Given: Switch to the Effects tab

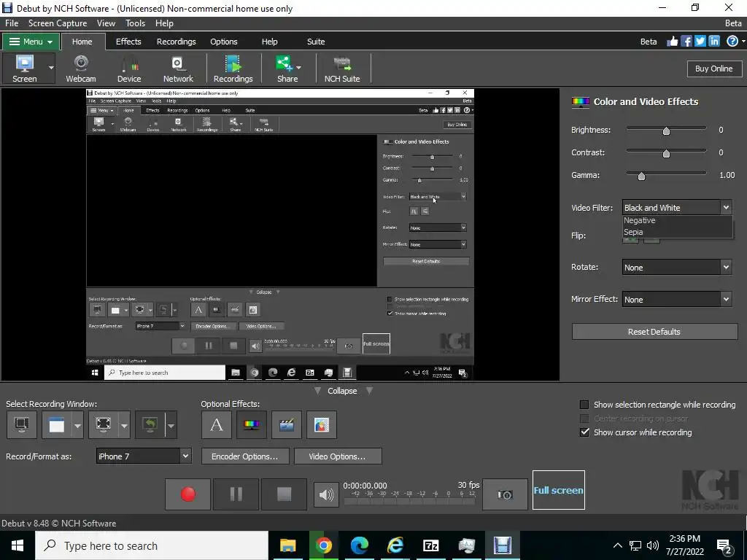Looking at the screenshot, I should (128, 42).
